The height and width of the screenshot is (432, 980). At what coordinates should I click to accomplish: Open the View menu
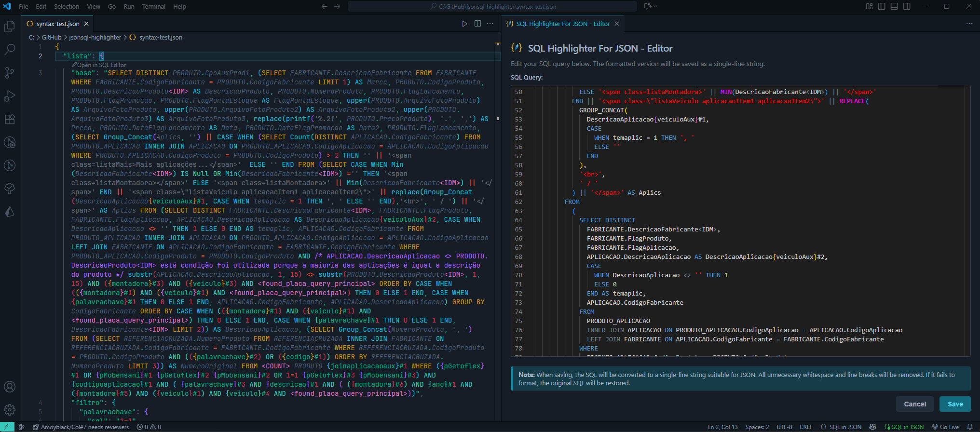pos(94,6)
